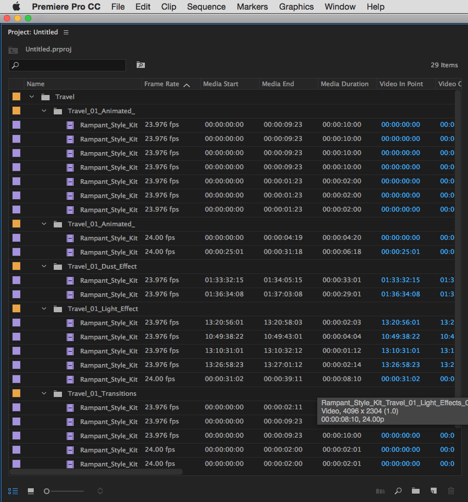Click violet label swatch in 00:00:25:01 row

16,252
